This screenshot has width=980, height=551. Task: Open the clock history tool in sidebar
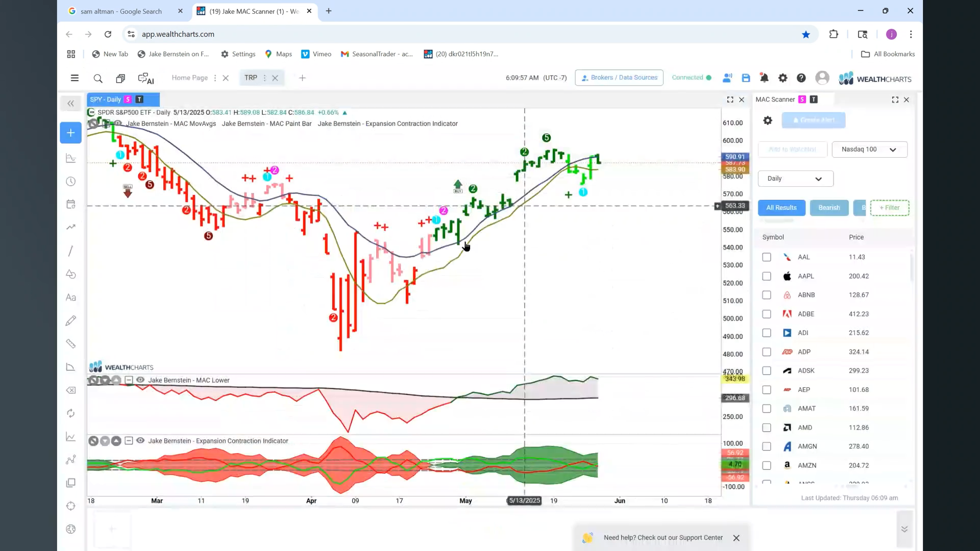point(71,182)
